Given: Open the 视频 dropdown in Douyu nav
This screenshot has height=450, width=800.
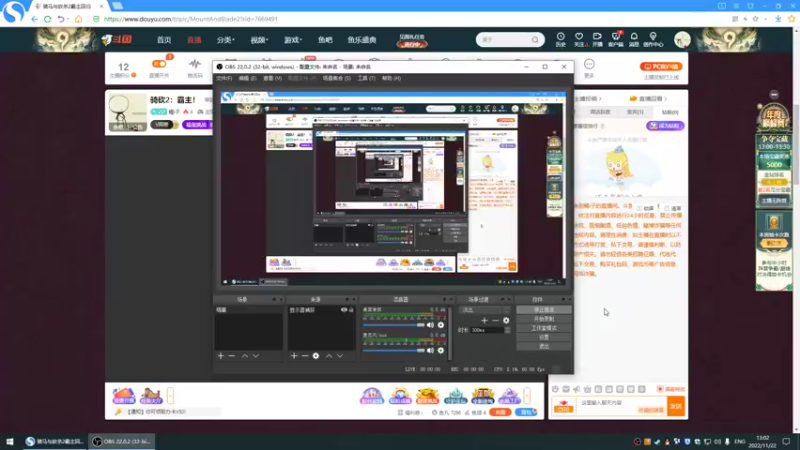Looking at the screenshot, I should pos(259,40).
